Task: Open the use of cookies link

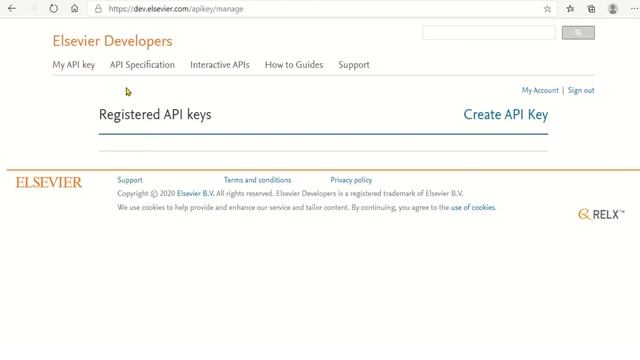Action: 473,207
